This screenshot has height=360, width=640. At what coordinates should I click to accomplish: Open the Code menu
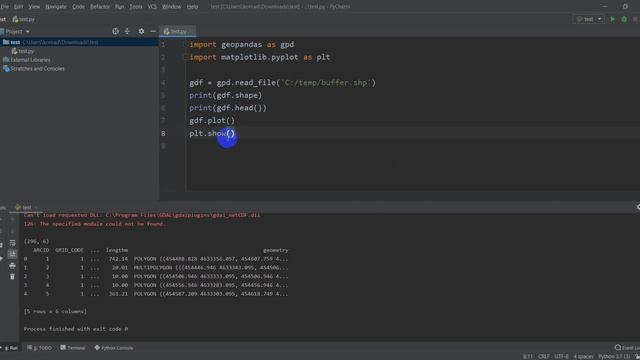(78, 7)
